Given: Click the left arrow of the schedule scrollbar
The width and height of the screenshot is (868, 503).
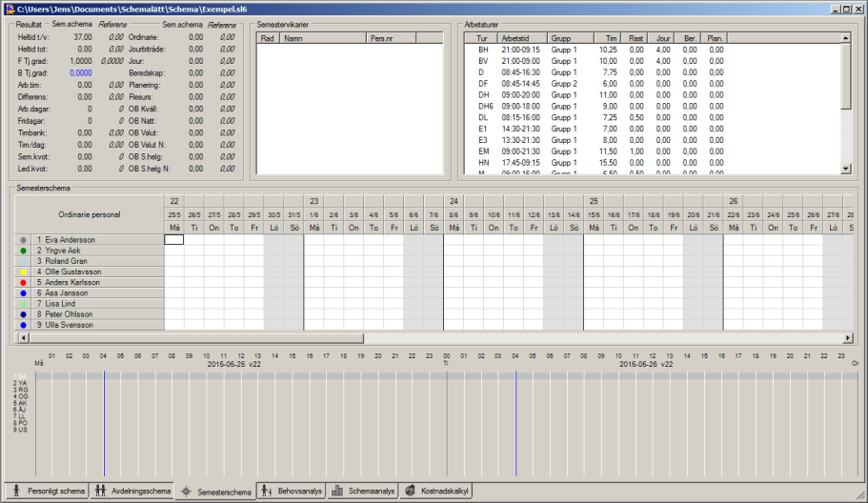Looking at the screenshot, I should (x=23, y=337).
